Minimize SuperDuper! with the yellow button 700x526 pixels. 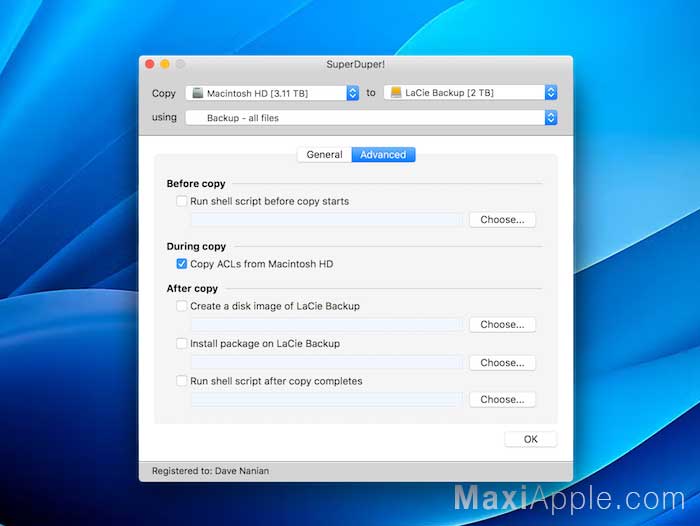(x=165, y=64)
